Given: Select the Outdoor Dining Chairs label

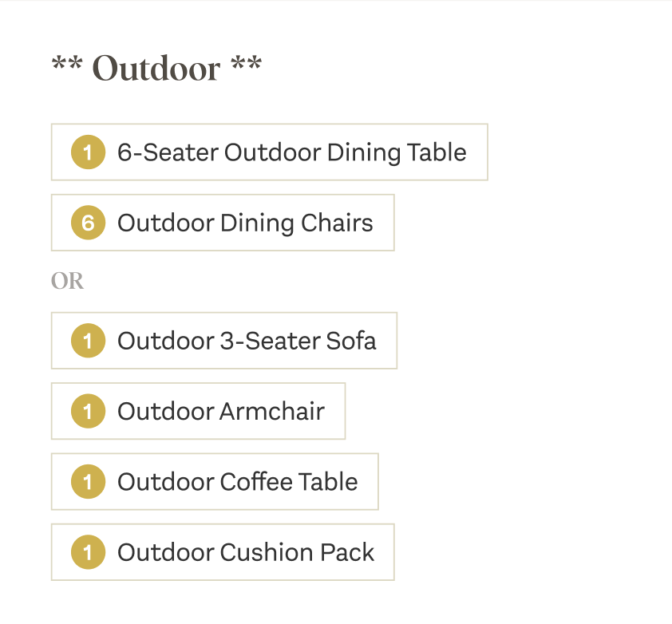Looking at the screenshot, I should (245, 223).
